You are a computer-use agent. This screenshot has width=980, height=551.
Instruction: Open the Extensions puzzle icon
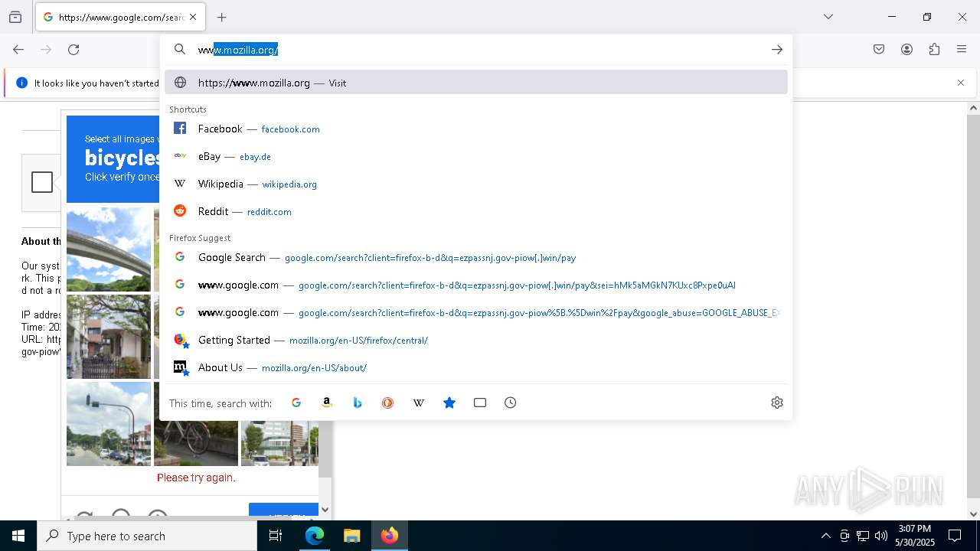pos(934,50)
